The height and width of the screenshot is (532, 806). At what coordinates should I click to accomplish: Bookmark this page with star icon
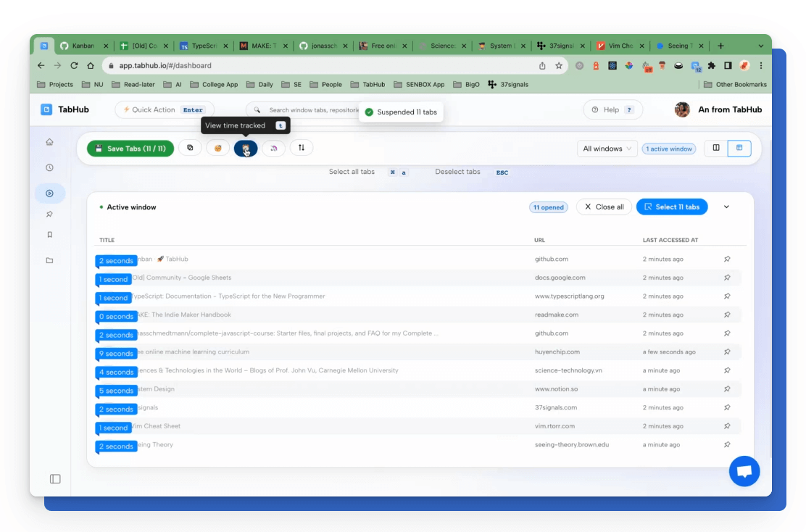pos(559,65)
